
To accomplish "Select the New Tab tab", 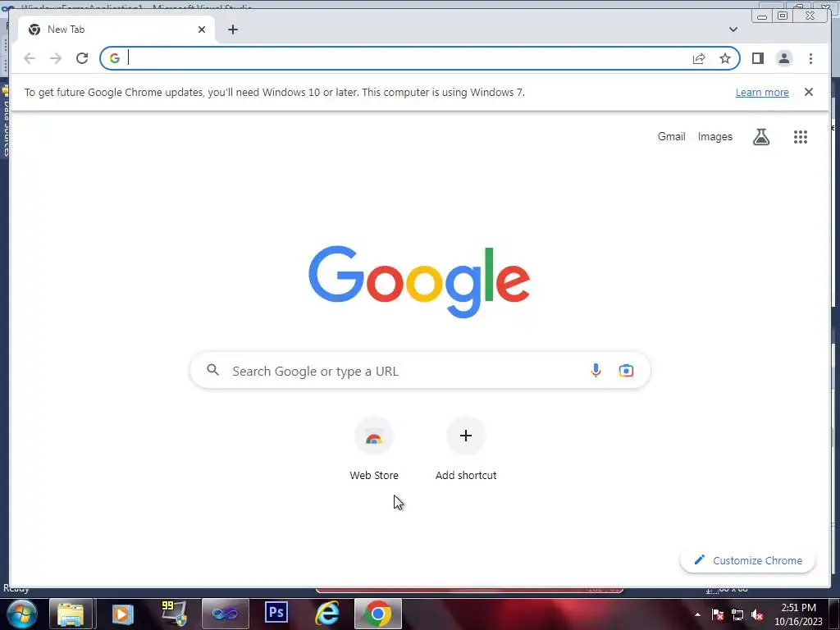I will coord(116,30).
